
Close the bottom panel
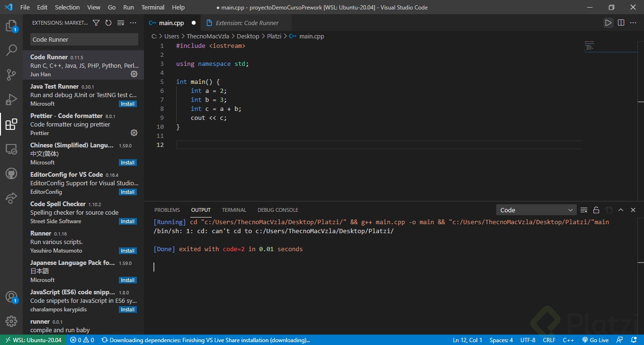(x=633, y=210)
